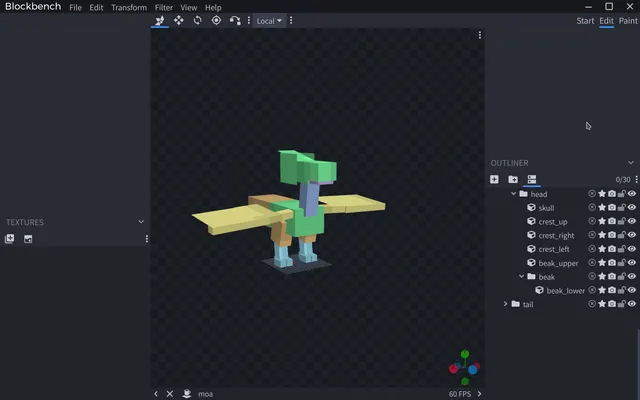Select beak_upper in outliner
Image resolution: width=640 pixels, height=400 pixels.
pos(558,263)
